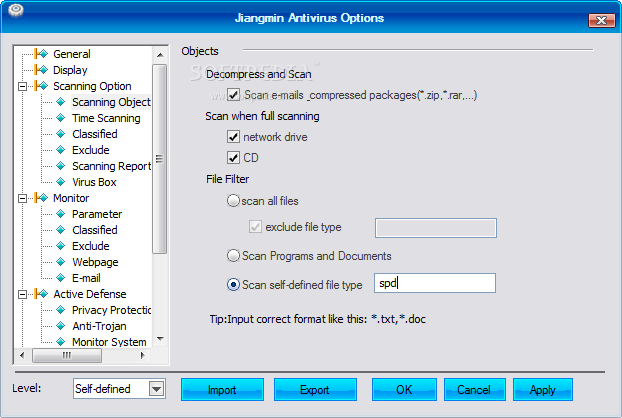Open the Level dropdown arrow
The height and width of the screenshot is (418, 622).
[x=157, y=389]
